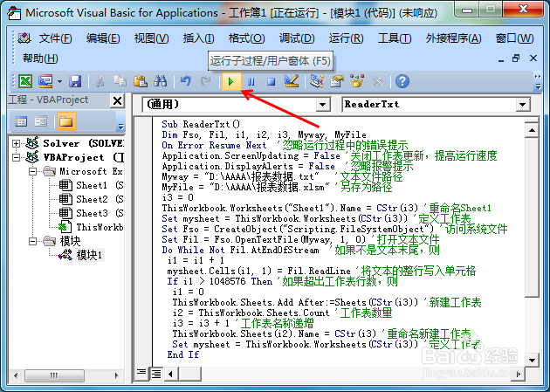The height and width of the screenshot is (392, 550).
Task: Open the Project Explorer toolbar icon
Action: pos(317,82)
